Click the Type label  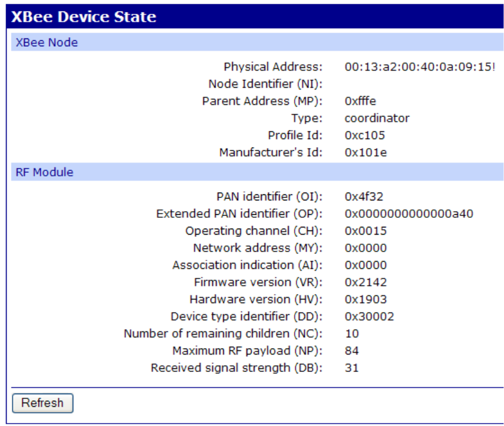point(307,118)
